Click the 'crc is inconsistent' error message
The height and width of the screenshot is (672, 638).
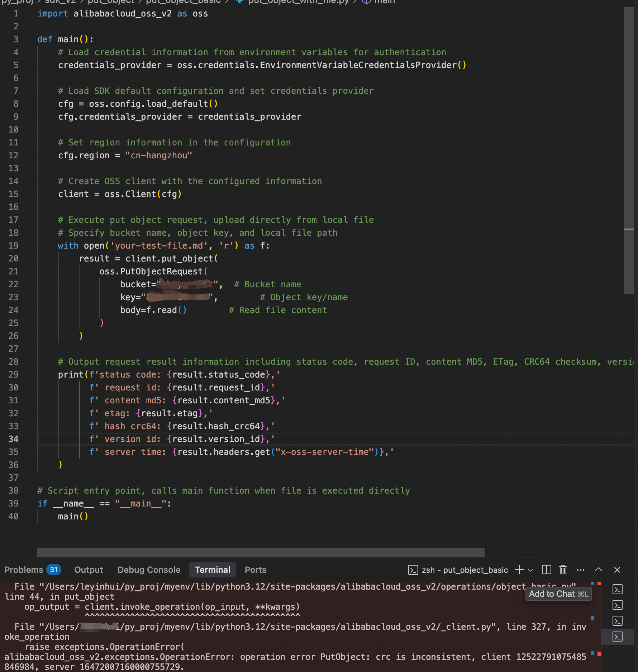(423, 657)
